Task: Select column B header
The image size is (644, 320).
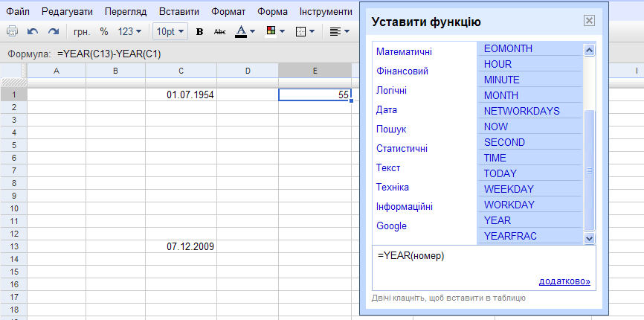Action: coord(115,71)
